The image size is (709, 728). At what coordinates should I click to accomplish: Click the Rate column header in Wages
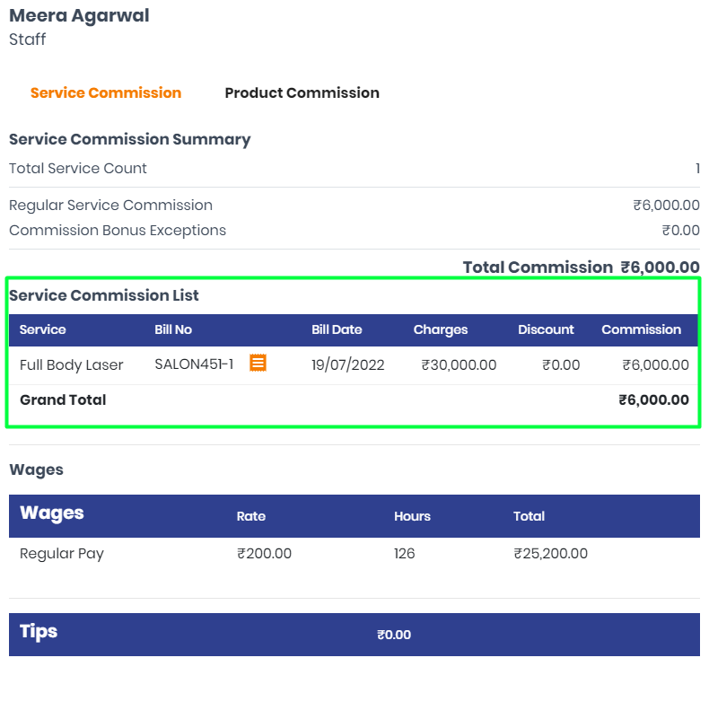click(x=251, y=516)
